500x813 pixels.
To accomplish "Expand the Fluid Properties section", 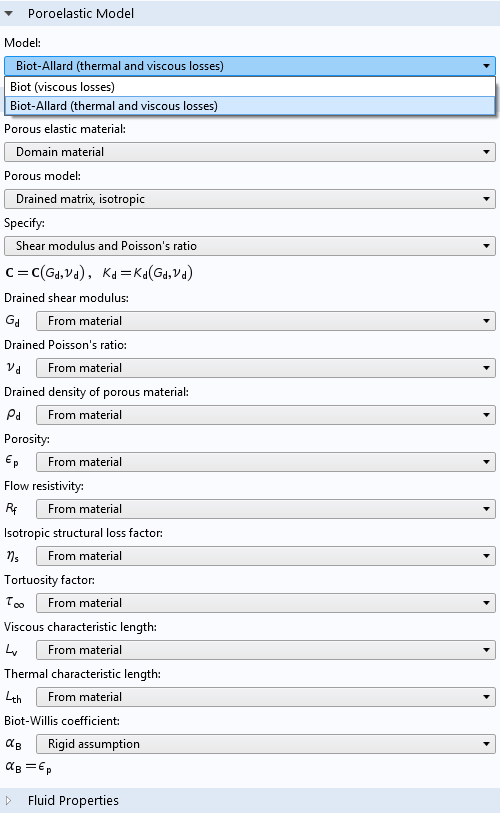I will point(8,801).
